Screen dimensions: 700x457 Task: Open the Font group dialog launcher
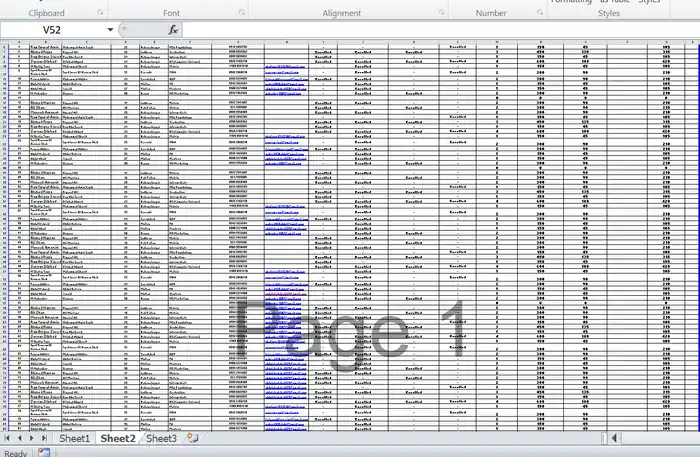242,12
